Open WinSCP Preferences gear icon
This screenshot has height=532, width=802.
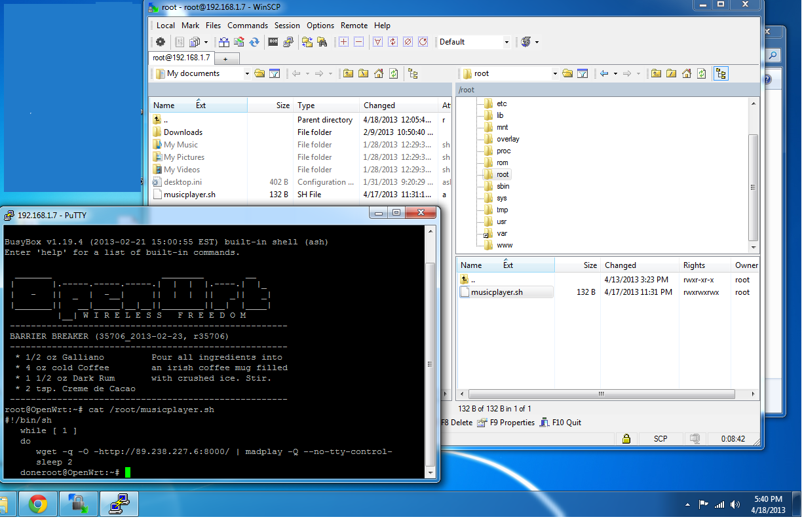(160, 42)
